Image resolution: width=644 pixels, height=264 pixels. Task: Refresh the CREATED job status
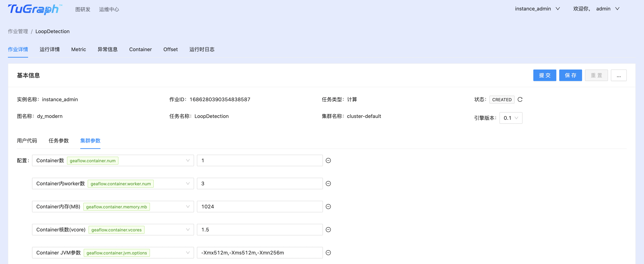pos(520,99)
